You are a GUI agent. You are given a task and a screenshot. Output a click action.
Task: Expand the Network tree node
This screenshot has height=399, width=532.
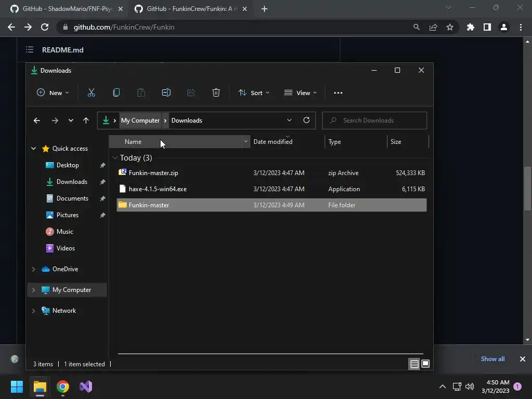(34, 311)
